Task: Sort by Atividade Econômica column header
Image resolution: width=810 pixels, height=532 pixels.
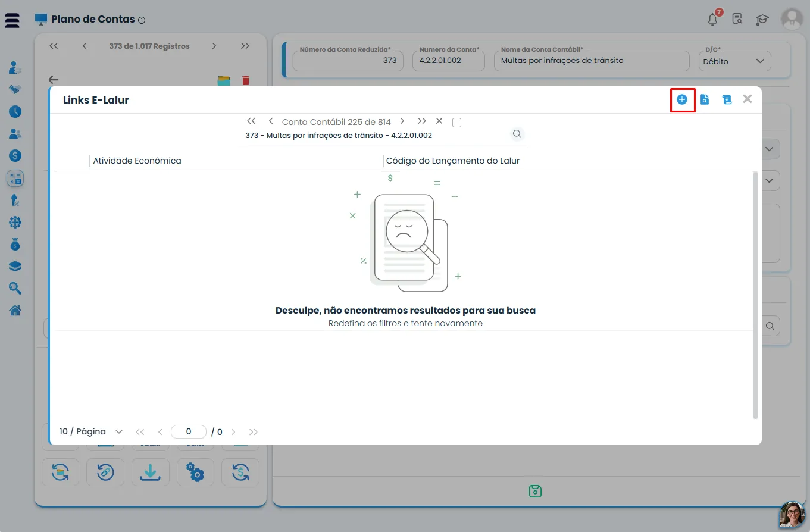Action: tap(137, 161)
